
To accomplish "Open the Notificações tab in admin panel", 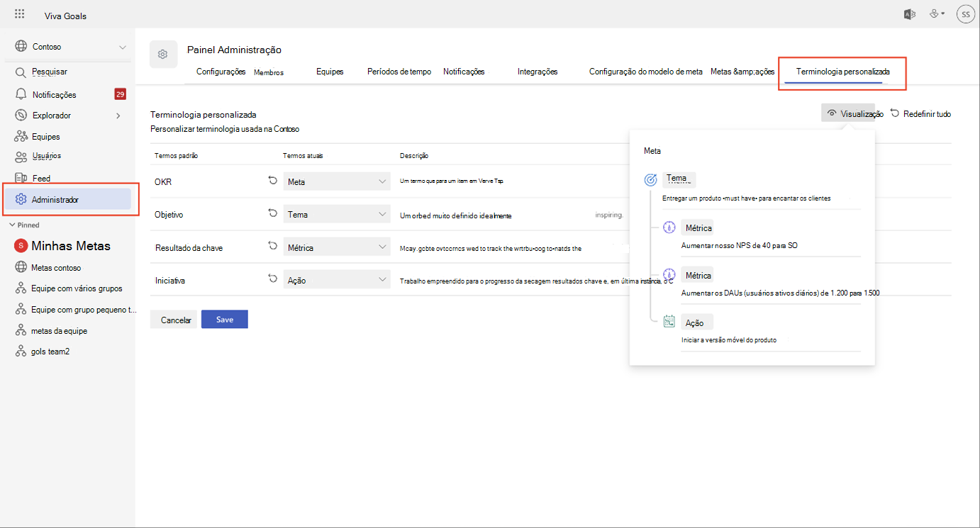I will click(464, 72).
